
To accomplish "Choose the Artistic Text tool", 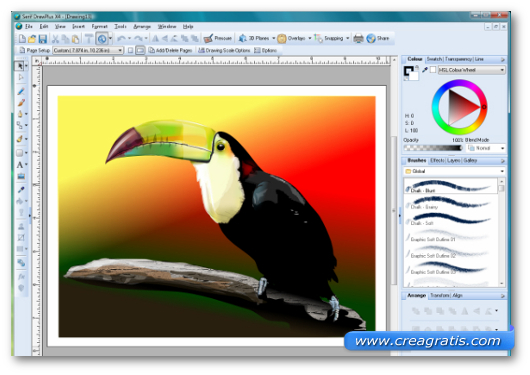I will pos(20,165).
